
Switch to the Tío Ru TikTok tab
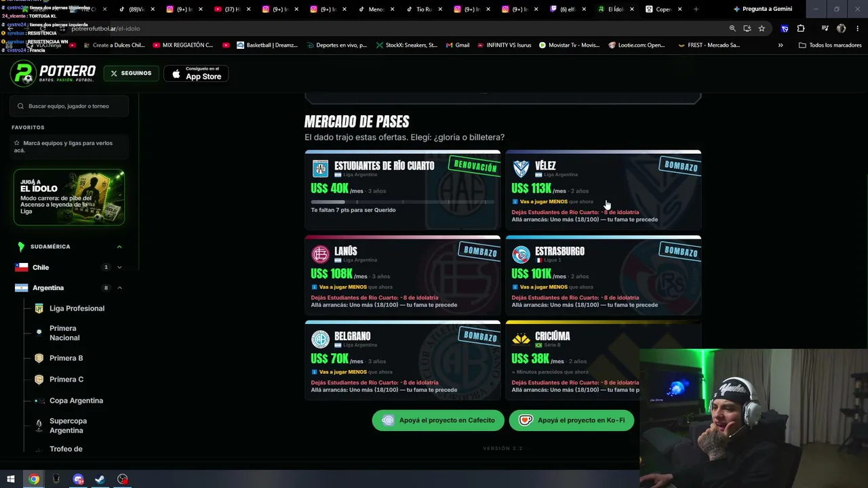coord(425,9)
